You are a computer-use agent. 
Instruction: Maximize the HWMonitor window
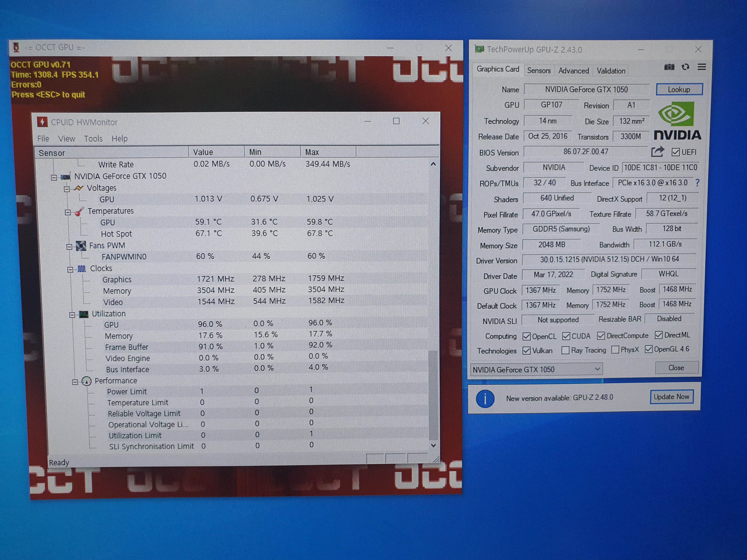coord(396,121)
